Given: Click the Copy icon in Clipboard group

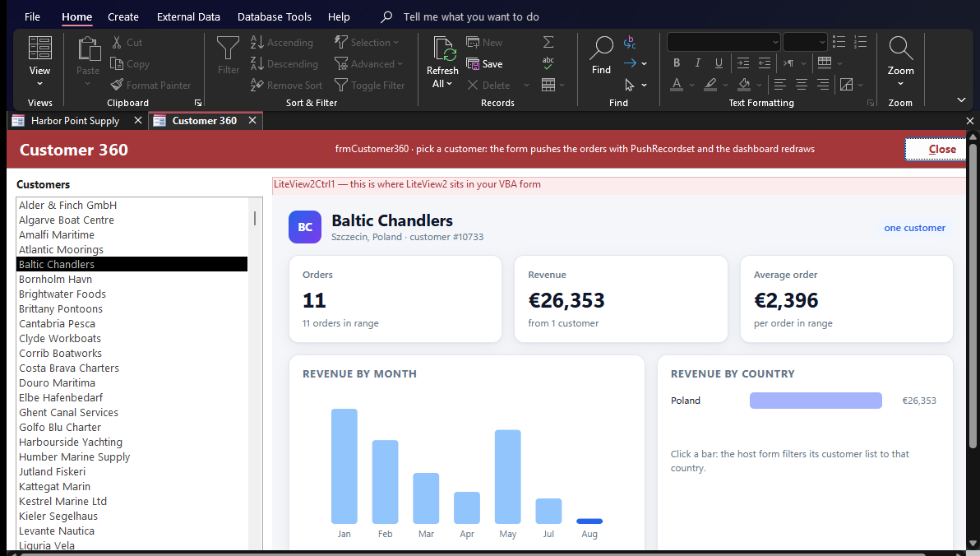Looking at the screenshot, I should tap(117, 64).
